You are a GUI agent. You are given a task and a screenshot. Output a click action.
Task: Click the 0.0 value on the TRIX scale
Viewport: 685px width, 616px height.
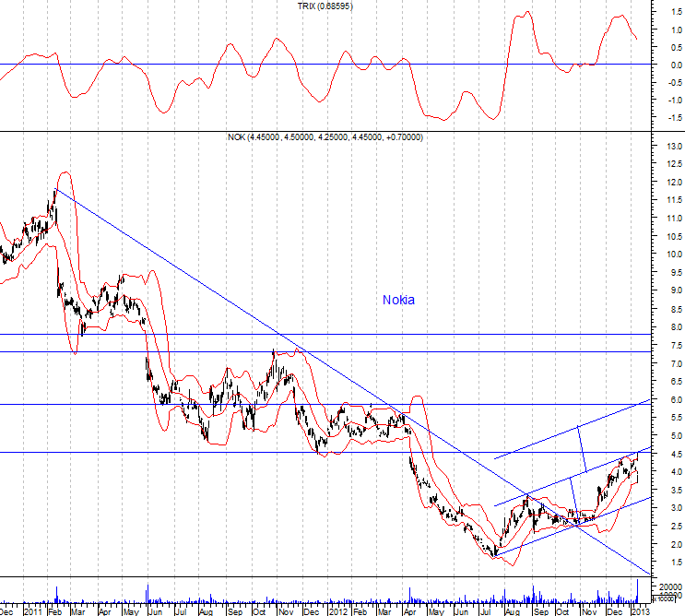coord(677,65)
